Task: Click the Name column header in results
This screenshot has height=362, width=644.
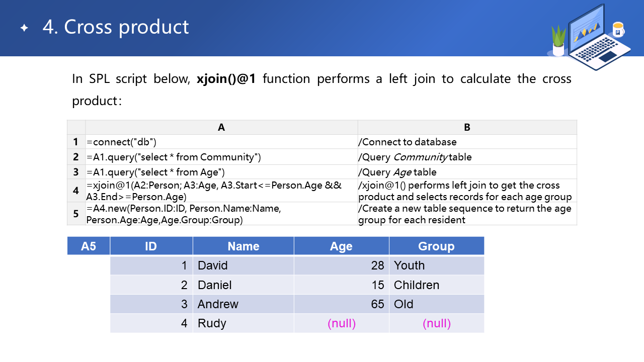Action: coord(243,246)
